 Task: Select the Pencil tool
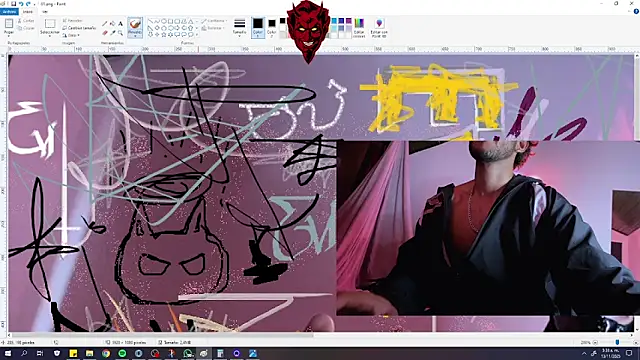click(104, 24)
